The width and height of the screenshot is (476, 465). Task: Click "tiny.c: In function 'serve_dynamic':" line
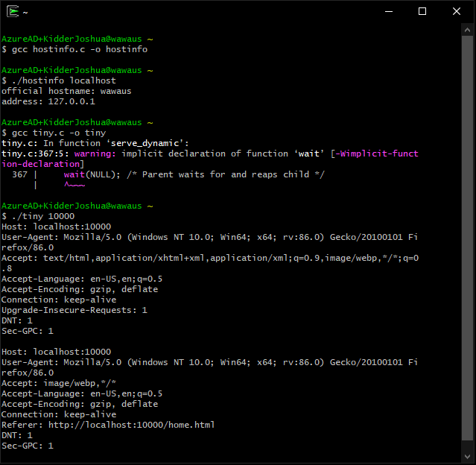pos(95,143)
